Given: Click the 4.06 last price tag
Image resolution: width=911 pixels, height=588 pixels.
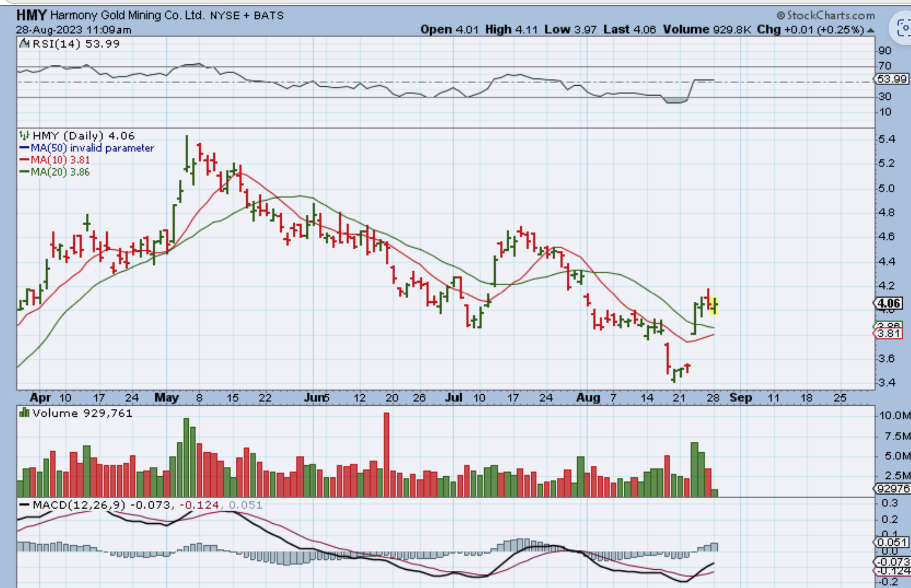Looking at the screenshot, I should click(x=888, y=303).
